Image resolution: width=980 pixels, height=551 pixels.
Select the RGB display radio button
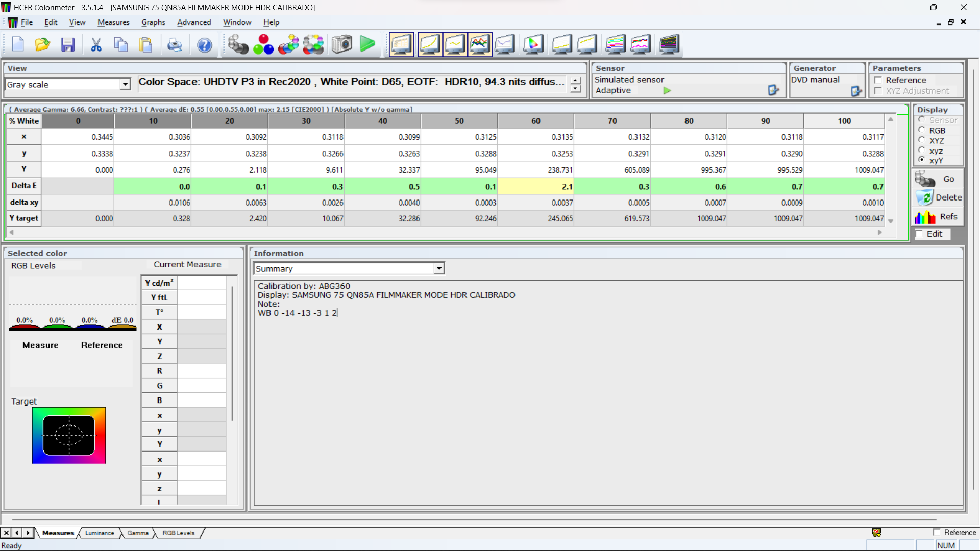coord(922,131)
